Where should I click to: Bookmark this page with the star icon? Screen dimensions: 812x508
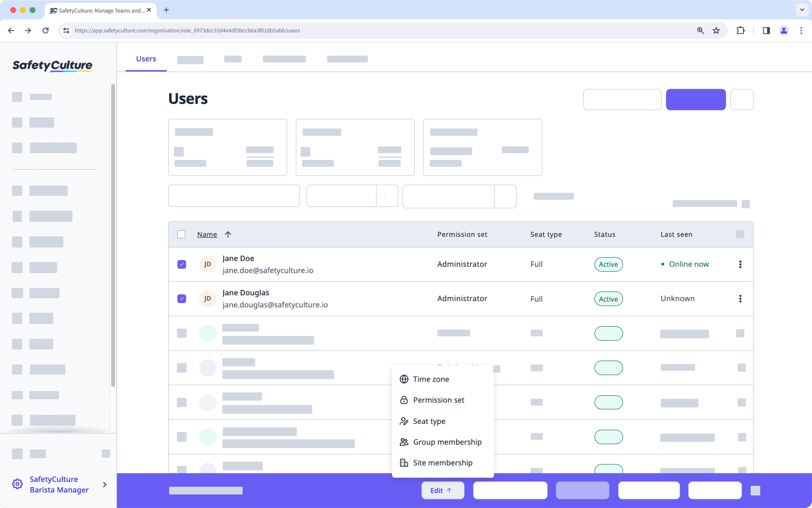[x=716, y=30]
